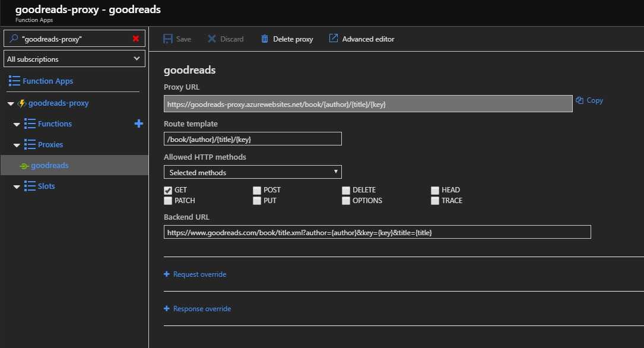Open the All subscriptions dropdown
The height and width of the screenshot is (348, 644).
pos(74,59)
